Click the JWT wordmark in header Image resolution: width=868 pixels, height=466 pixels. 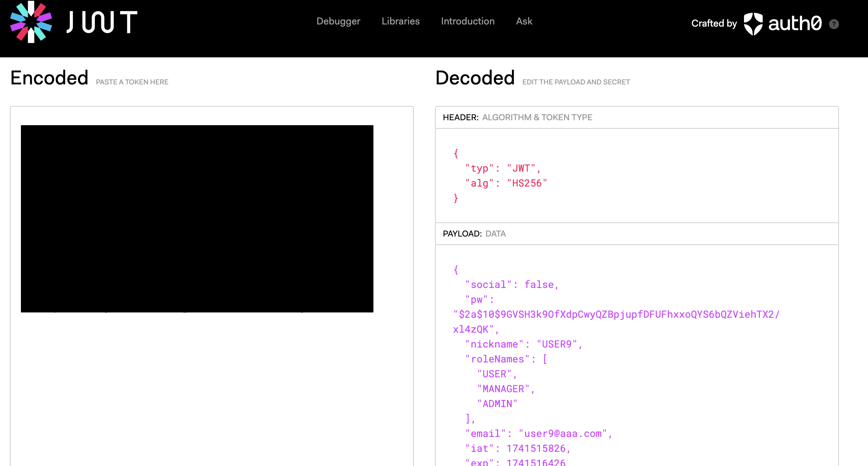(102, 22)
